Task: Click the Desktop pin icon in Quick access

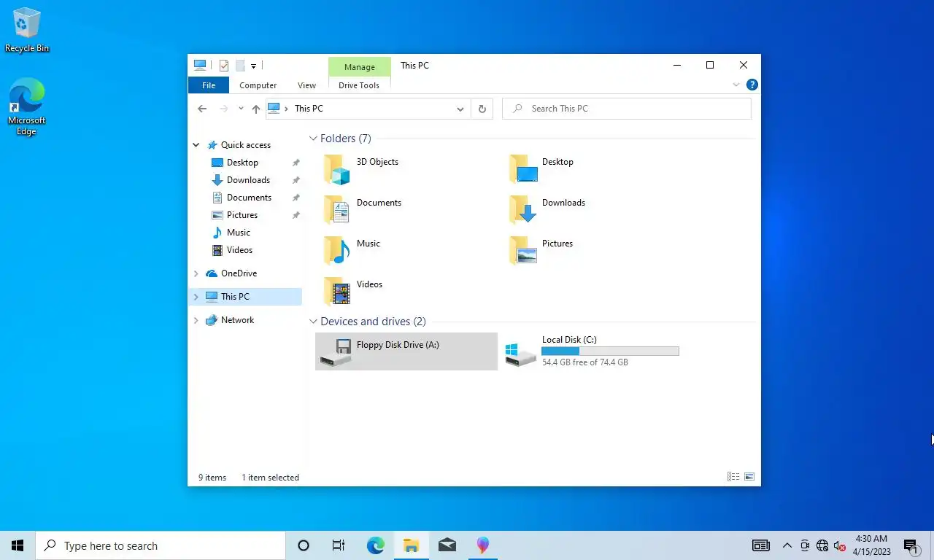Action: [x=296, y=163]
